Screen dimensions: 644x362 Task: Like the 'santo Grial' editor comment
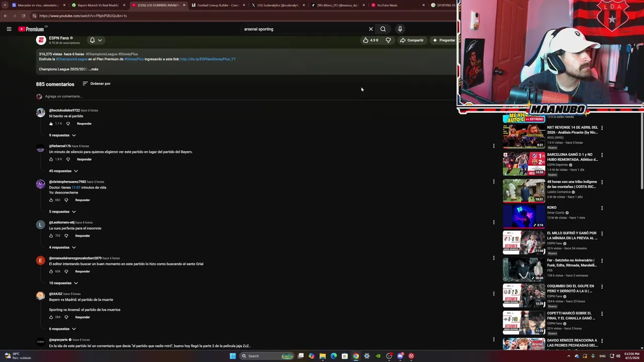[51, 271]
